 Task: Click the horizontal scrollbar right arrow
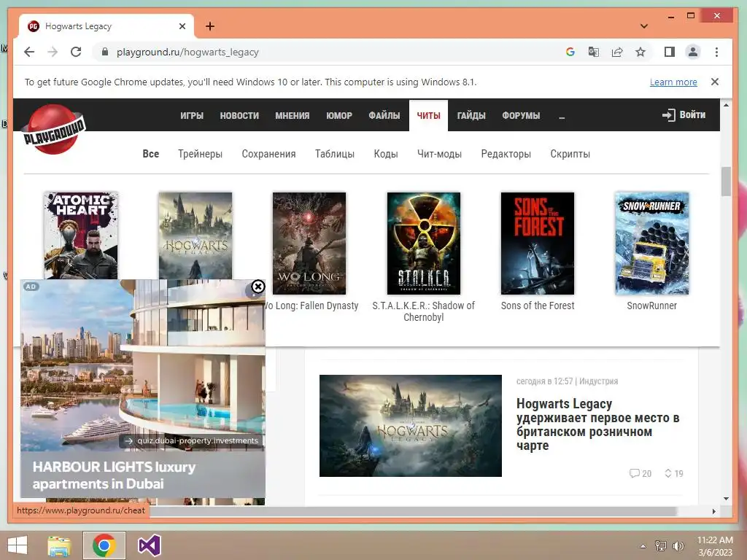point(713,511)
